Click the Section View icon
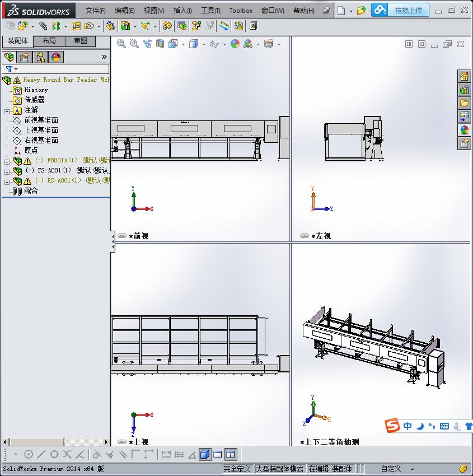The height and width of the screenshot is (476, 473). pyautogui.click(x=160, y=44)
